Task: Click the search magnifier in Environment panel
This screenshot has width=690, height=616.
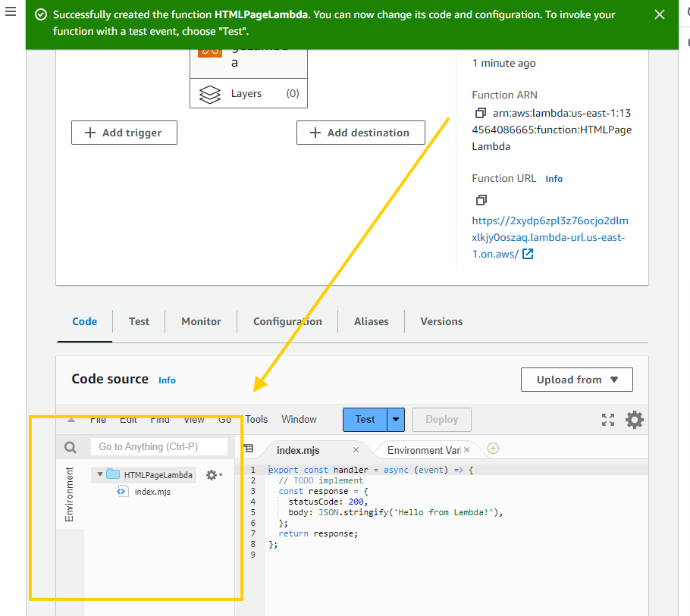Action: (x=71, y=447)
